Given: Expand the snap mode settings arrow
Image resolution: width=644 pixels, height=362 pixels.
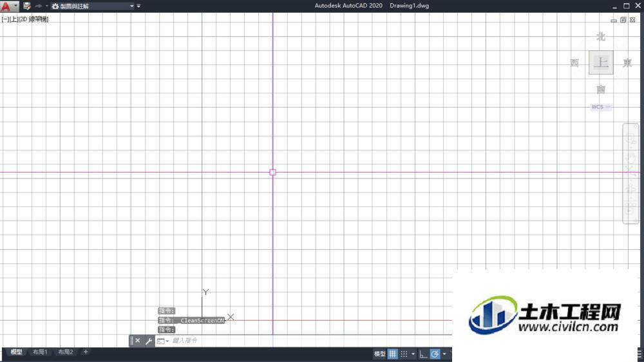Looking at the screenshot, I should (x=413, y=354).
